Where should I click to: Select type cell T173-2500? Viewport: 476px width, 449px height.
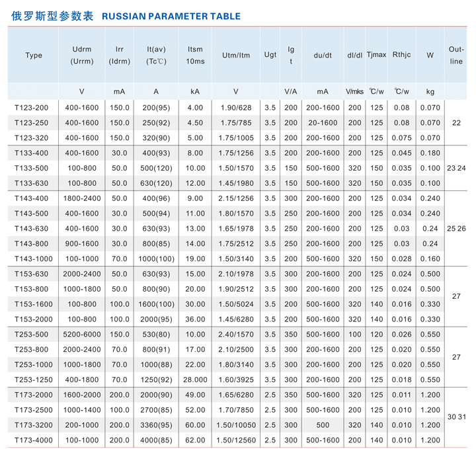[x=34, y=410]
